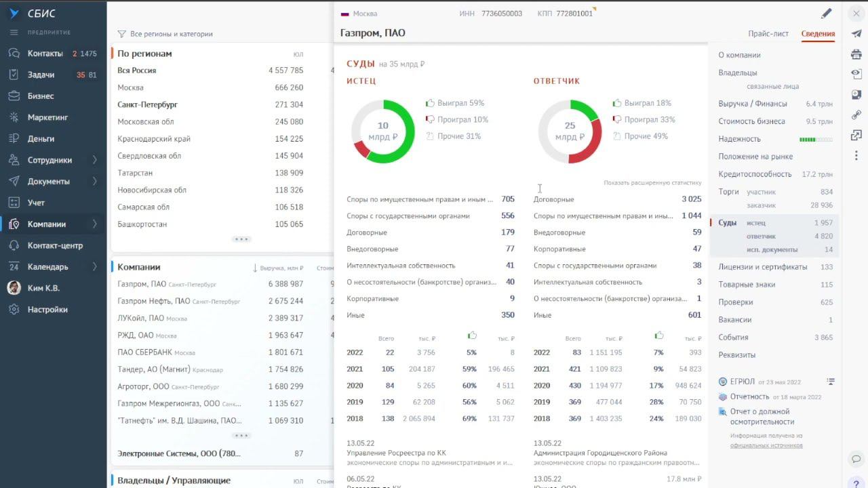Expand more regions via dots under Башкортостан
Viewport: 868px width, 488px height.
point(241,239)
